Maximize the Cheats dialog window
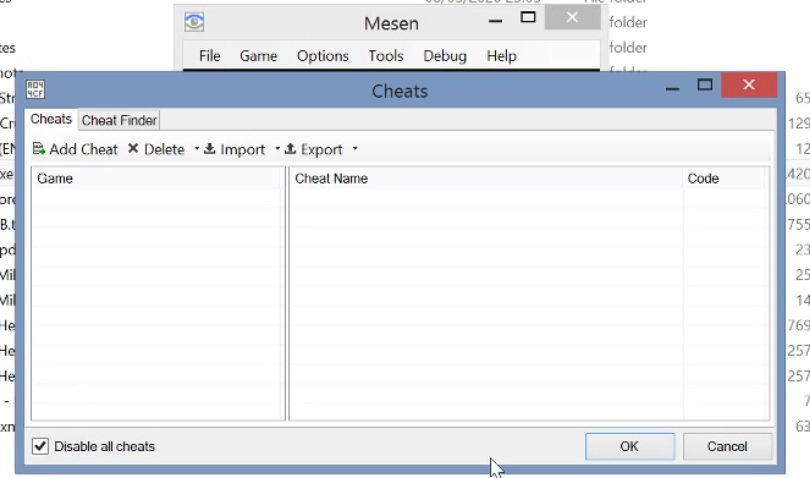Screen dimensions: 810x478 coord(705,85)
